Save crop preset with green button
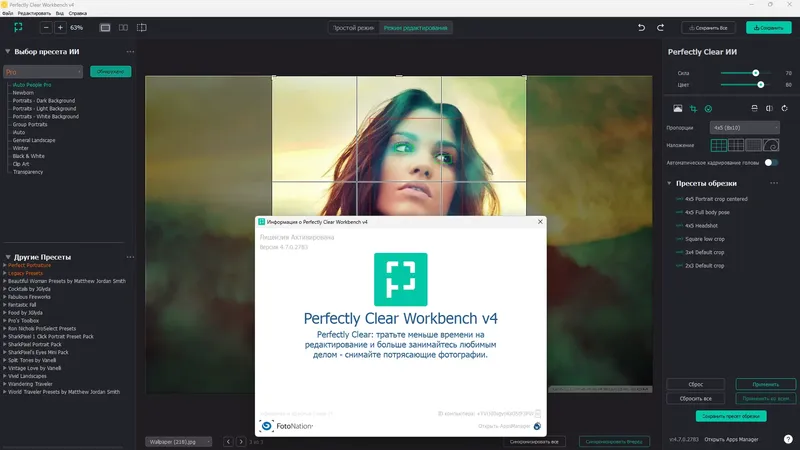The width and height of the screenshot is (800, 450). pos(731,416)
